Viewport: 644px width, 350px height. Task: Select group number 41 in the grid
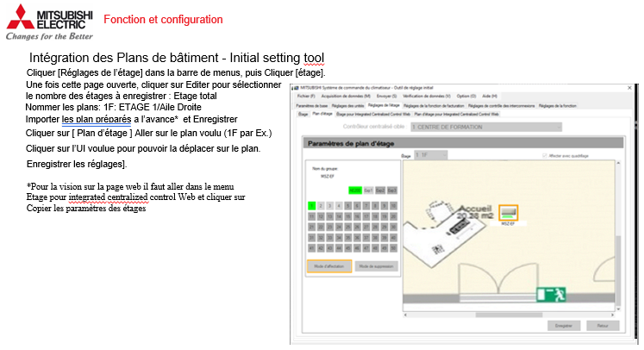tap(312, 248)
